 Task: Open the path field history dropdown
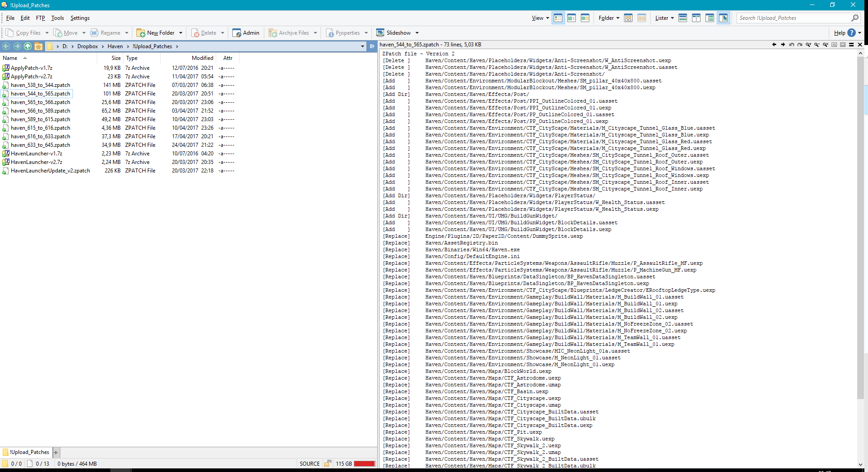[362, 46]
